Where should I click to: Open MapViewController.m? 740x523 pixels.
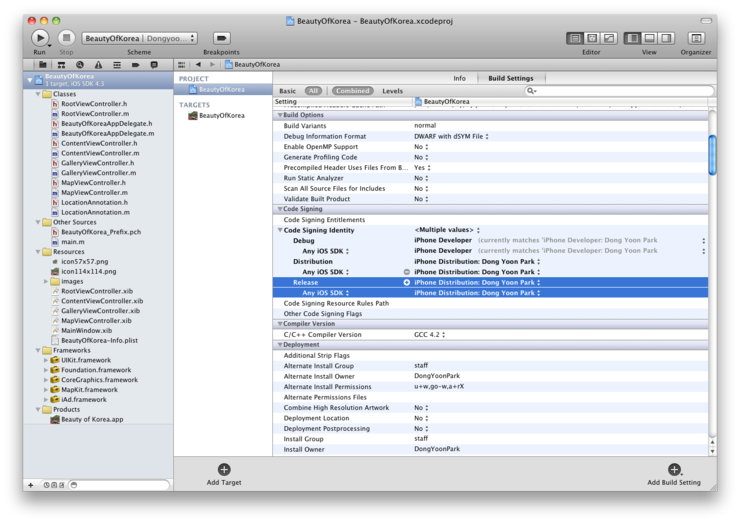coord(94,193)
